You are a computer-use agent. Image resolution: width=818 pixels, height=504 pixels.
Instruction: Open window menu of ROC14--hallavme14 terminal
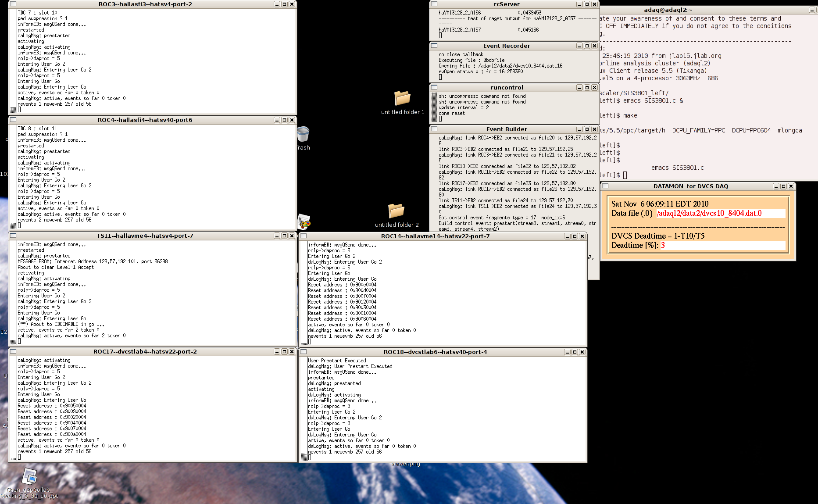point(304,236)
